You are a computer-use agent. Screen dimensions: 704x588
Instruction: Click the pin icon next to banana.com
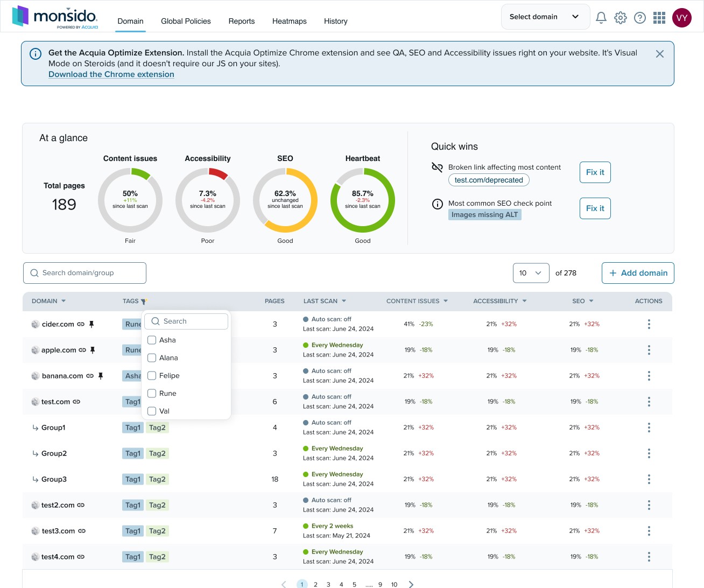tap(100, 376)
